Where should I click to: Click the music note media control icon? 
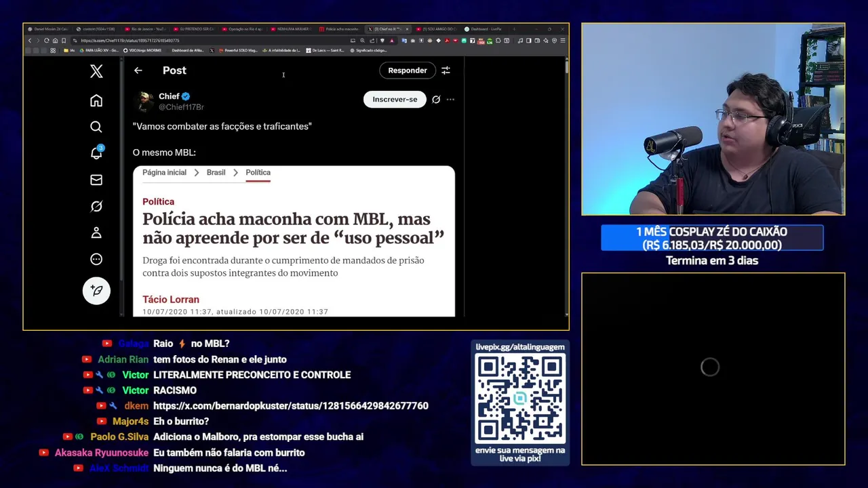tap(520, 41)
